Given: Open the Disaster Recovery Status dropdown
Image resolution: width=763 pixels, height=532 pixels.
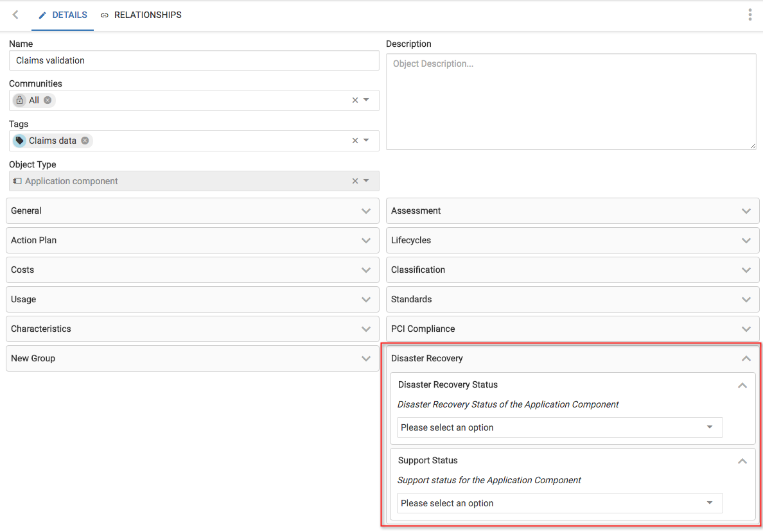Looking at the screenshot, I should (x=559, y=427).
